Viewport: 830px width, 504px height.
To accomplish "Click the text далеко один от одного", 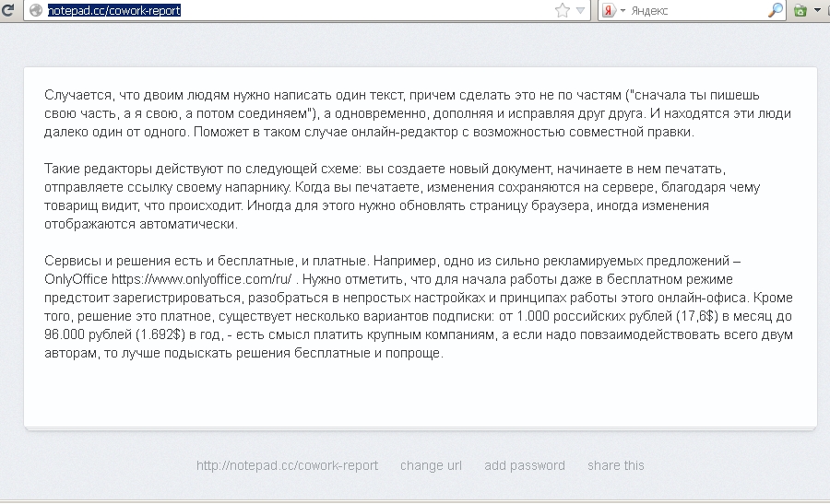I will [116, 132].
